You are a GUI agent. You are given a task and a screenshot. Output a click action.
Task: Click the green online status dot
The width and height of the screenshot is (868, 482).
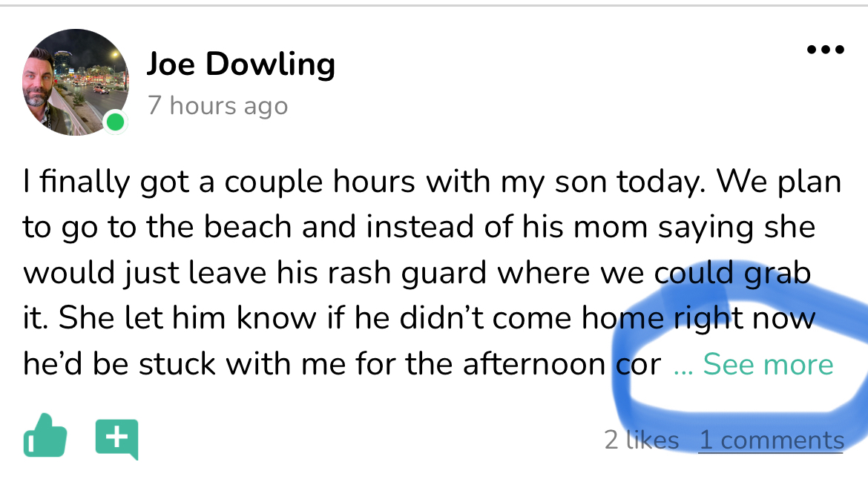[x=115, y=122]
